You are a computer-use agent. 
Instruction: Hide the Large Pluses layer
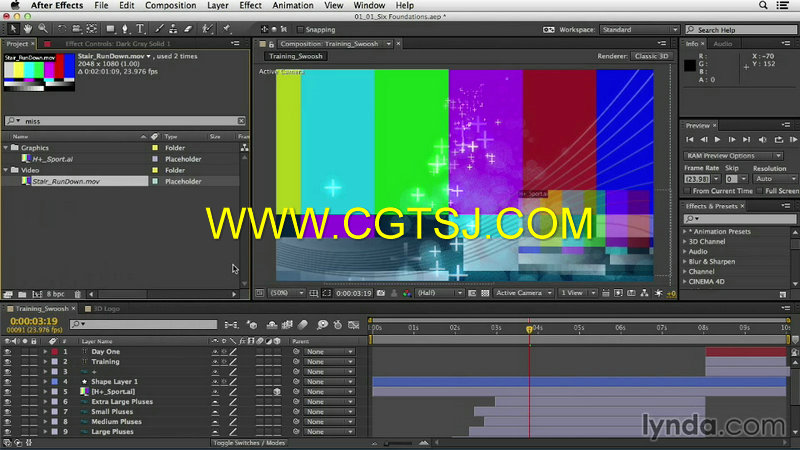click(7, 432)
